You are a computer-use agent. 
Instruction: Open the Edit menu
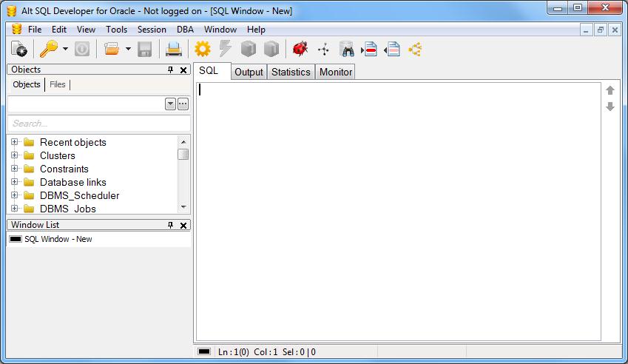(x=59, y=30)
